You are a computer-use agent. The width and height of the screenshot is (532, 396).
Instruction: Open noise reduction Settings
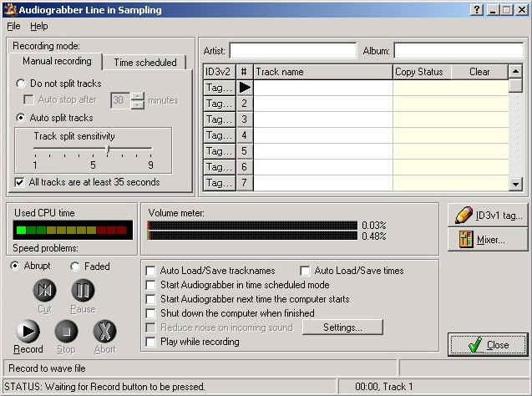tap(342, 327)
